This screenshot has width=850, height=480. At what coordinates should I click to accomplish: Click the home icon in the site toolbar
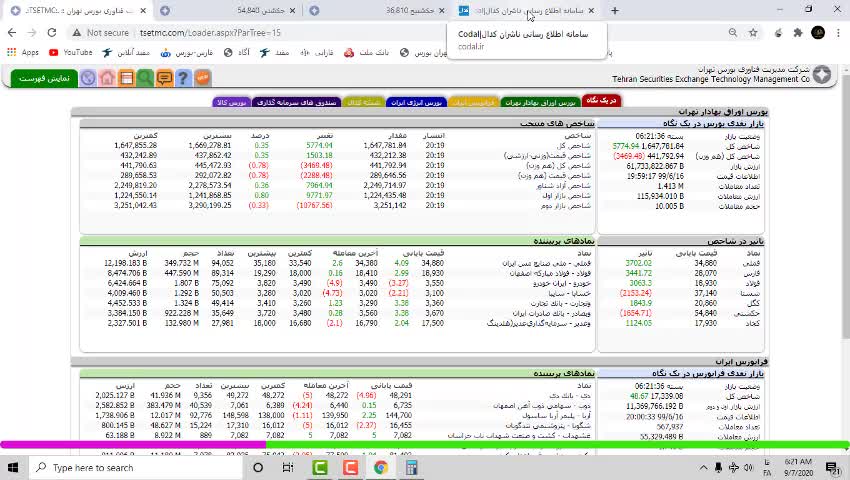pos(107,78)
